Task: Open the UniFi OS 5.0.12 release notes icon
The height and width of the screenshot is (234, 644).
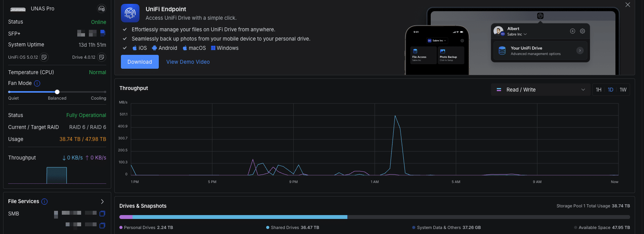Action: 44,57
